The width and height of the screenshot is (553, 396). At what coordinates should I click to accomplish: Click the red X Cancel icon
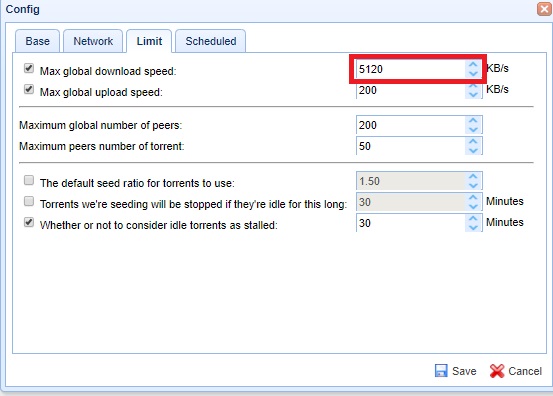tap(497, 371)
